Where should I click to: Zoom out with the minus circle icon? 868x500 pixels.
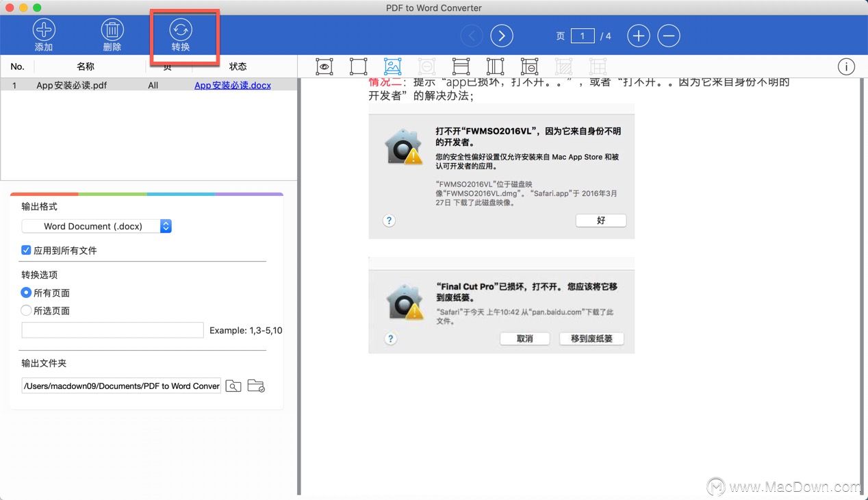coord(669,36)
